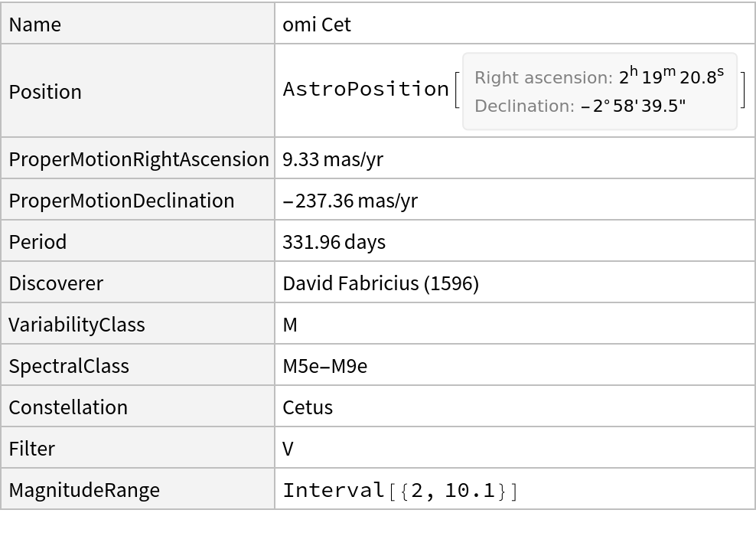The width and height of the screenshot is (756, 536).
Task: Click the ProperMotionRightAscension label
Action: click(x=138, y=159)
